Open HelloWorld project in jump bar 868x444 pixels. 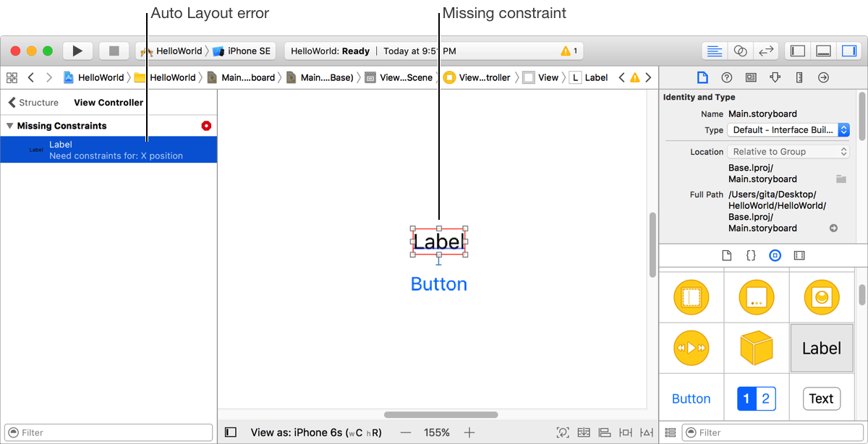(x=93, y=77)
